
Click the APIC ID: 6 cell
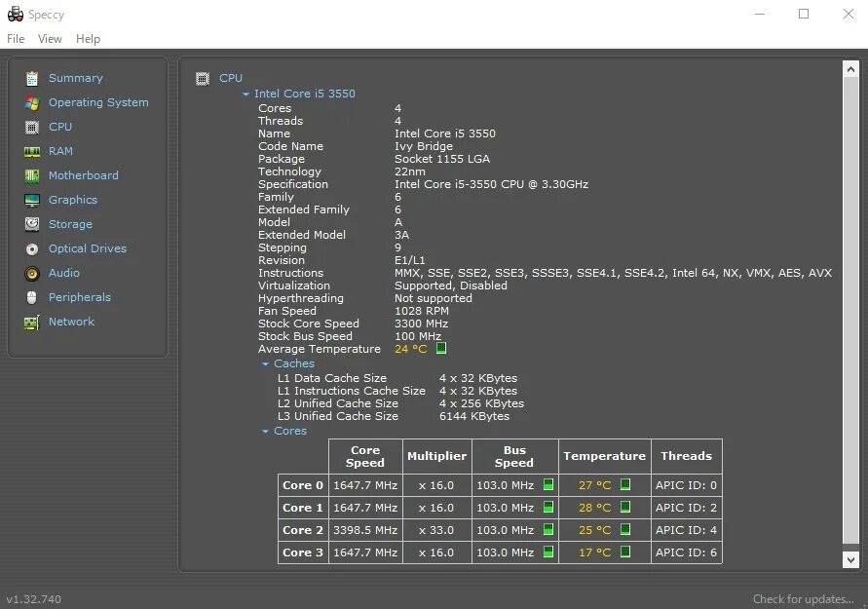tap(687, 552)
